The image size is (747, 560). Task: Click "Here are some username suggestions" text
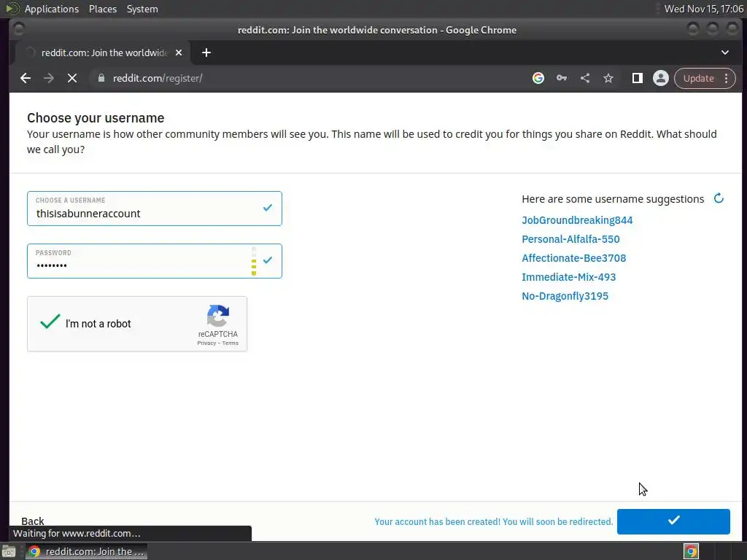click(x=613, y=199)
